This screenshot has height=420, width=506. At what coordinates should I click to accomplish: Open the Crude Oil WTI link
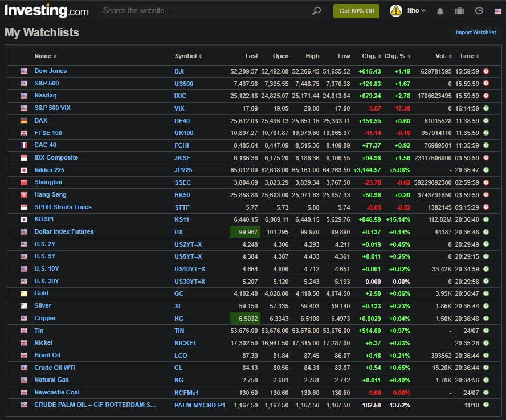55,368
